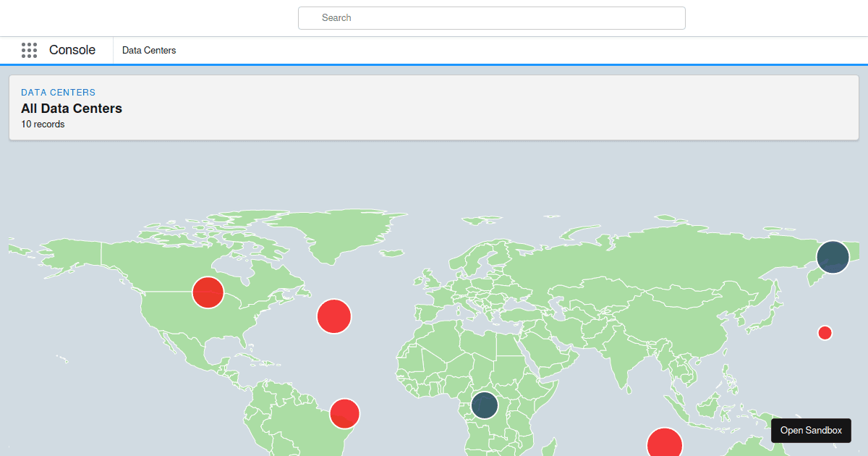Toggle the Africa data center status marker

click(x=484, y=405)
